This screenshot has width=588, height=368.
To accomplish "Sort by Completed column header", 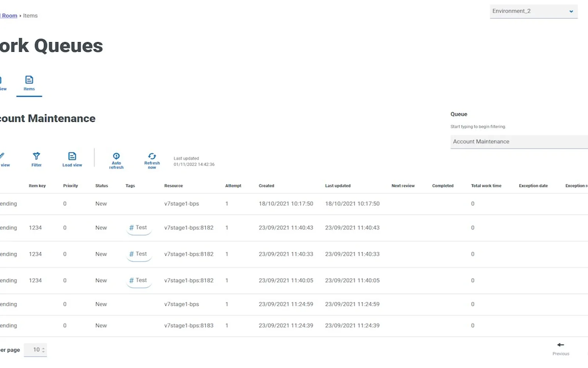I will pos(442,186).
